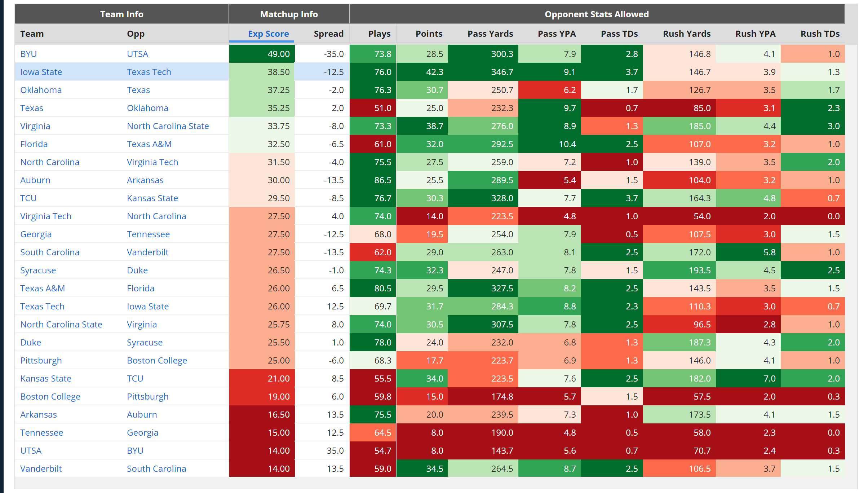Open the Arkansas team link

[39, 414]
